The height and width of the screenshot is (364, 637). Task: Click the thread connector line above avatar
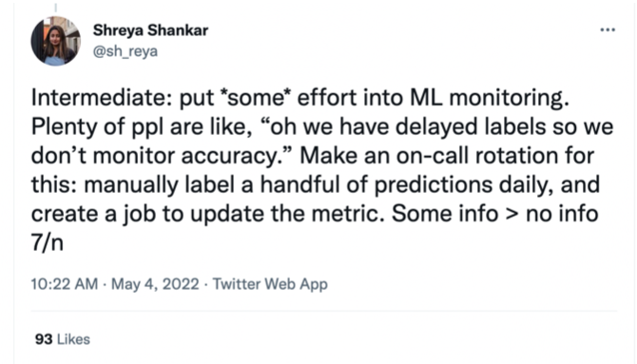[x=56, y=8]
